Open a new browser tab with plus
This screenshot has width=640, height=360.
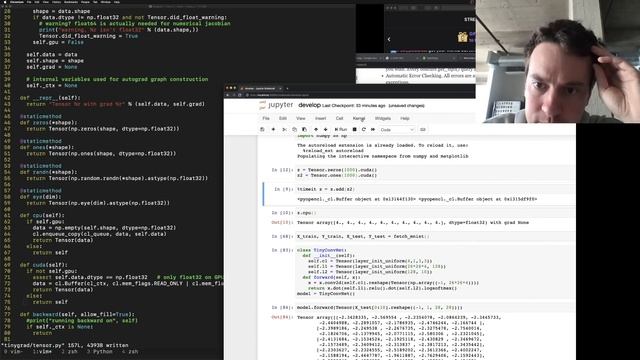pos(287,88)
